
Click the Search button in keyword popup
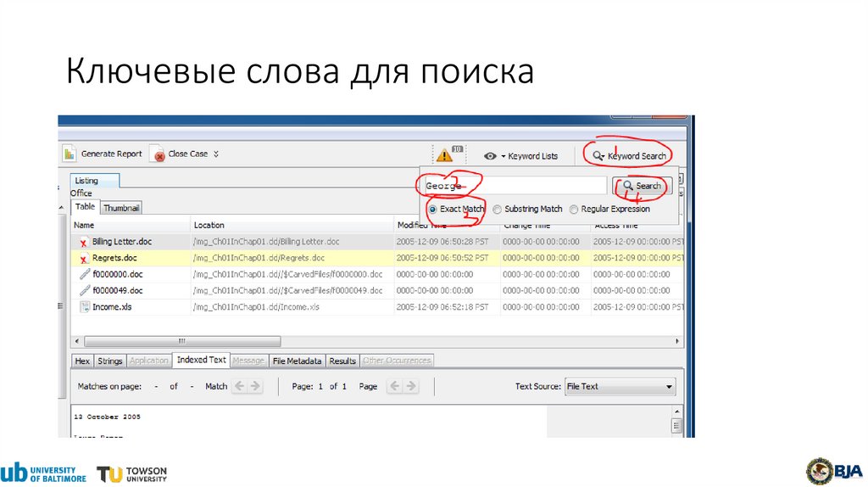tap(642, 186)
